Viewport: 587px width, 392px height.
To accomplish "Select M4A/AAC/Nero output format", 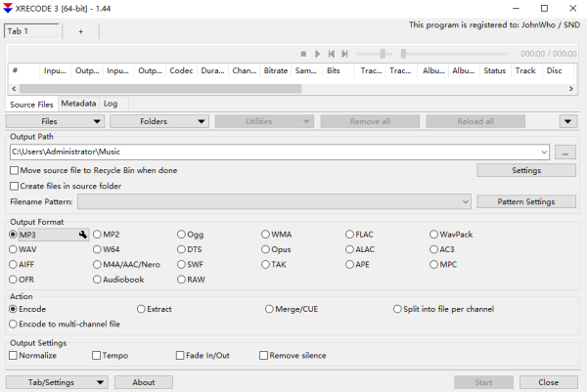I will point(126,265).
